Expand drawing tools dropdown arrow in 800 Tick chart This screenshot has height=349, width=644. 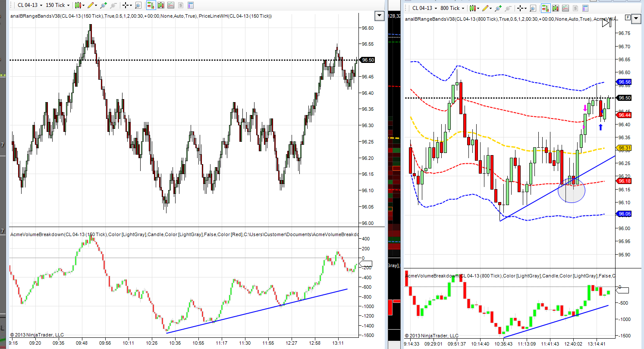click(490, 8)
